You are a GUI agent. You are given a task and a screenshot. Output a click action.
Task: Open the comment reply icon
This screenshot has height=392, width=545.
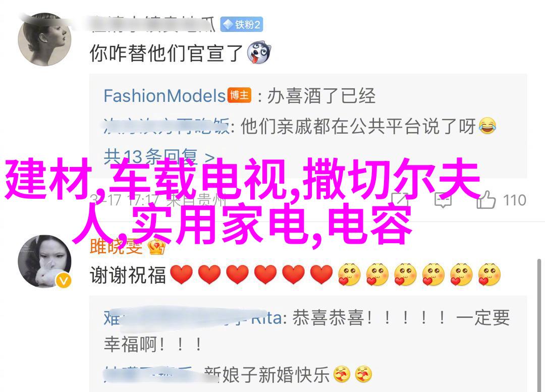coord(443,200)
